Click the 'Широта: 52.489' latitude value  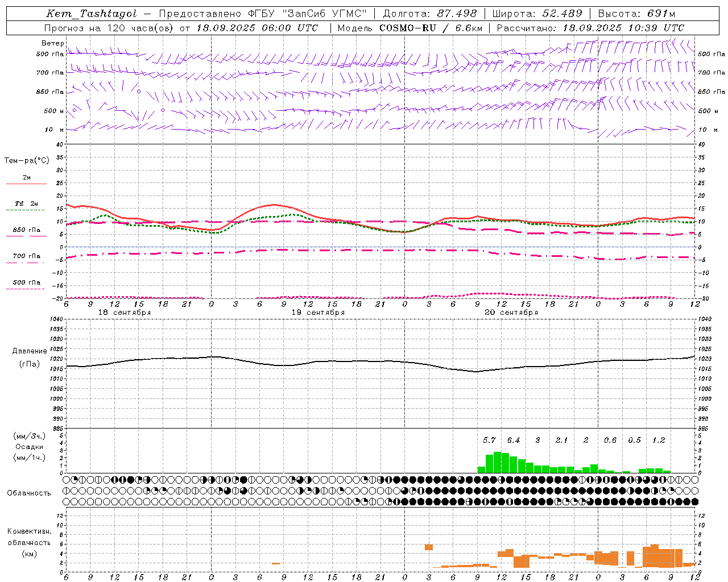(x=537, y=14)
